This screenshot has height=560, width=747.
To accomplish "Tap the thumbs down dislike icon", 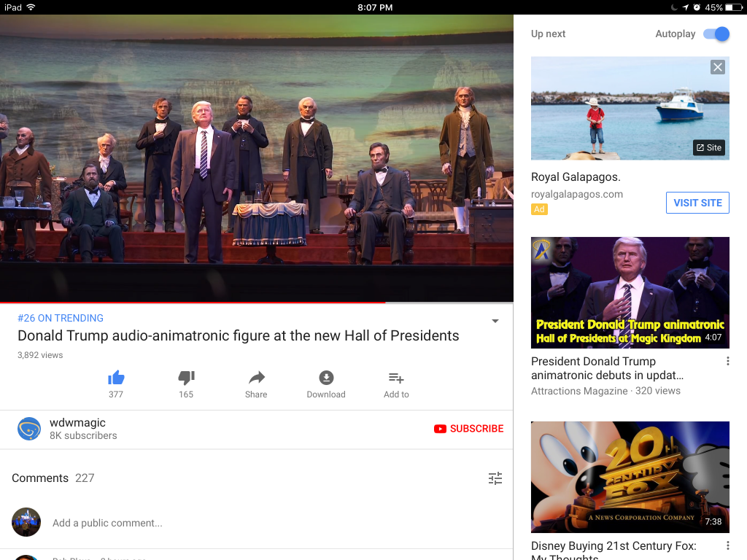I will pyautogui.click(x=186, y=378).
